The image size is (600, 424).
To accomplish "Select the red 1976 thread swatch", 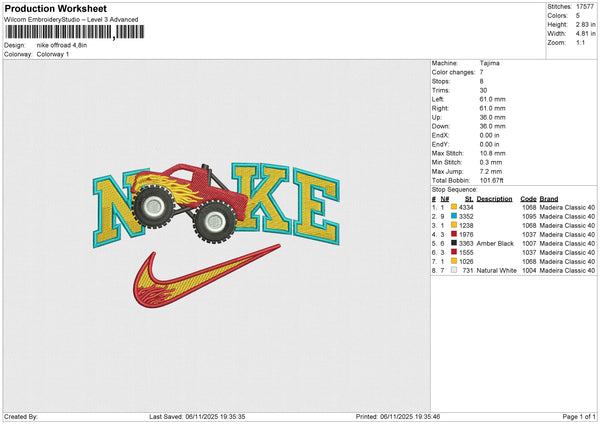I will (454, 234).
